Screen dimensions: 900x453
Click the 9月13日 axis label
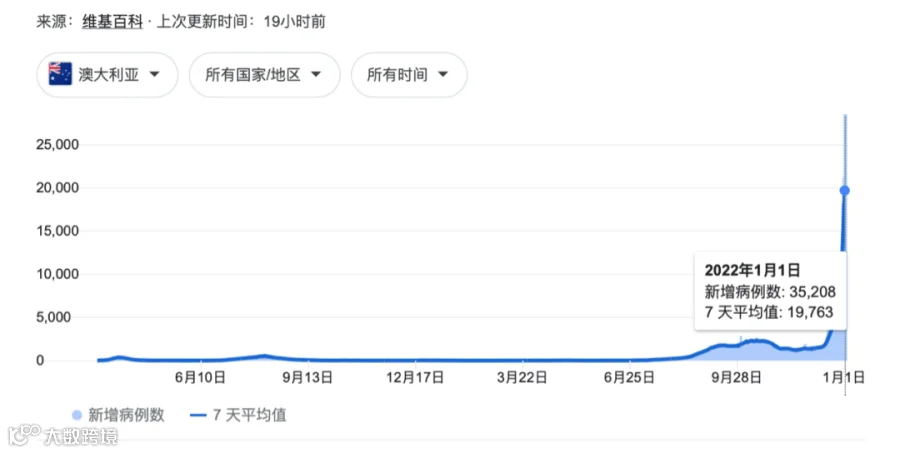(308, 377)
